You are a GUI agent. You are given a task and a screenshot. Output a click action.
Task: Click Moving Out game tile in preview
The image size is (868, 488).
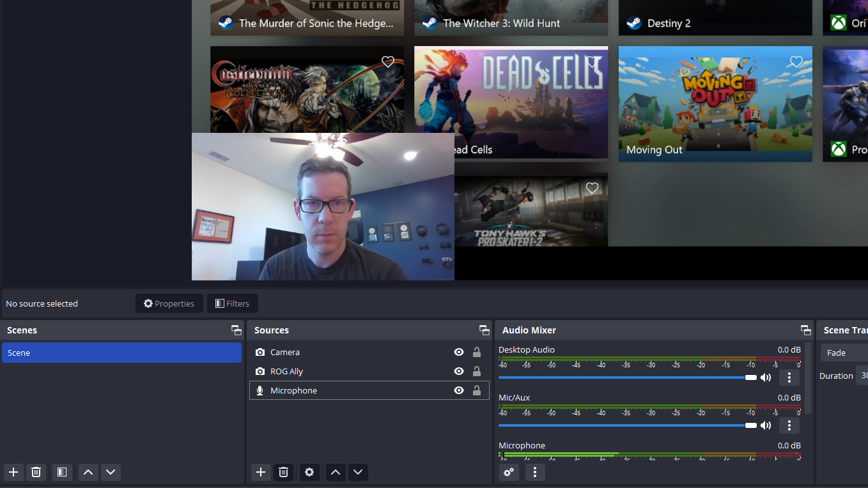pos(715,103)
